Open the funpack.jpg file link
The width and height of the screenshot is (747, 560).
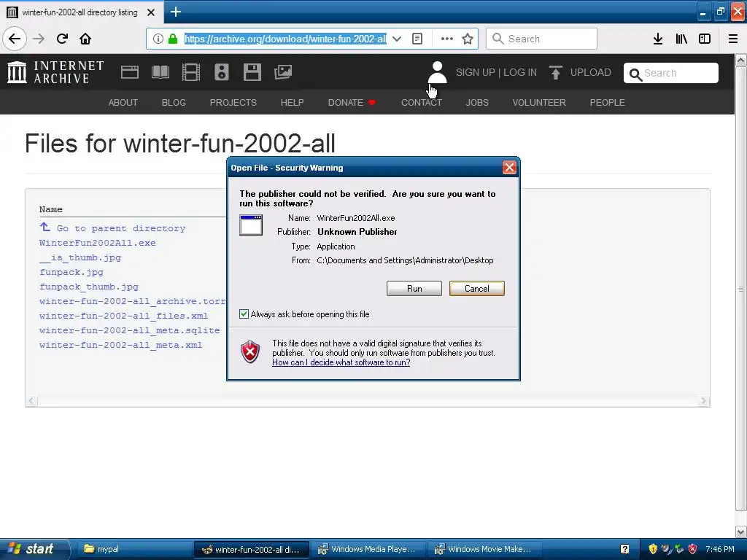click(x=71, y=273)
